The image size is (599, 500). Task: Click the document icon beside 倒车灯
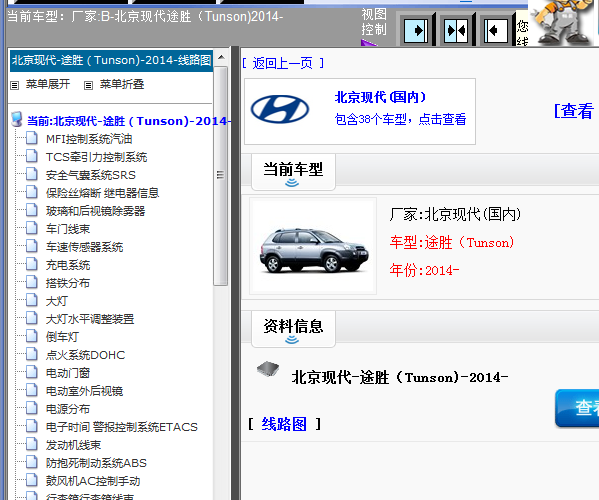click(x=32, y=336)
